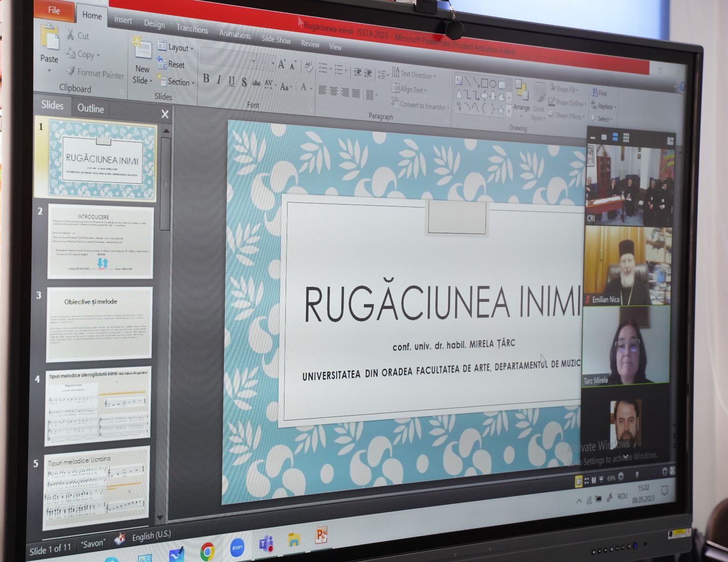The width and height of the screenshot is (728, 562).
Task: Expand the Section dropdown menu
Action: (x=177, y=82)
